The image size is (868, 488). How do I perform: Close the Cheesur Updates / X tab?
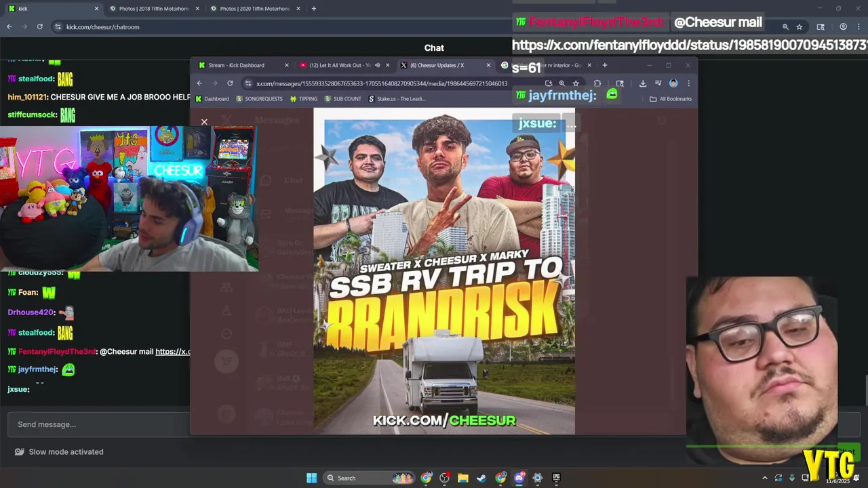(488, 65)
